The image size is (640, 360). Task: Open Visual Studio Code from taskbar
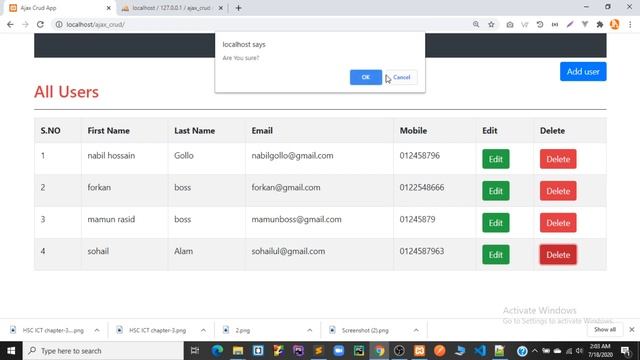(480, 351)
